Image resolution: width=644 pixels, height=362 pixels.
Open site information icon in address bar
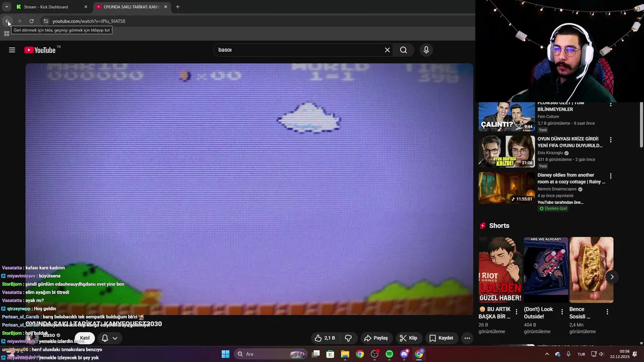(x=45, y=21)
